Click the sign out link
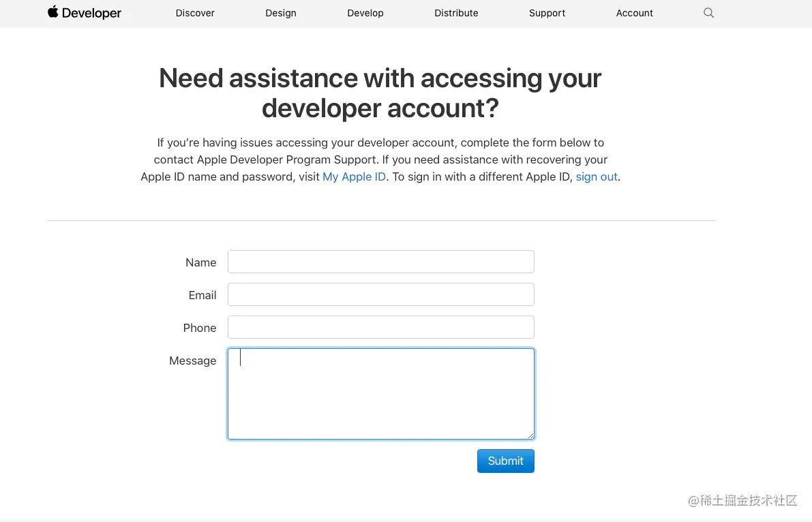The height and width of the screenshot is (522, 812). (x=597, y=176)
